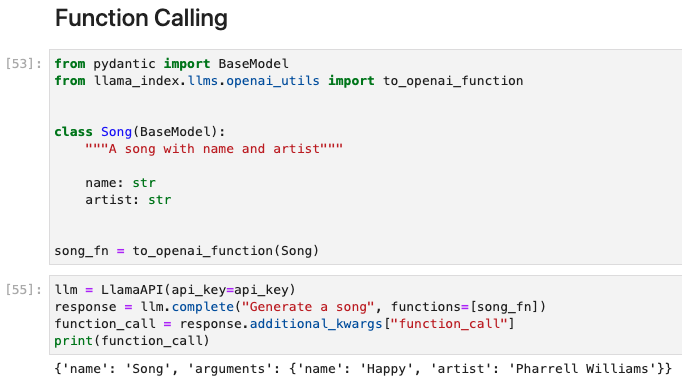Click the openai_utils module name
The height and width of the screenshot is (385, 682).
(x=273, y=81)
